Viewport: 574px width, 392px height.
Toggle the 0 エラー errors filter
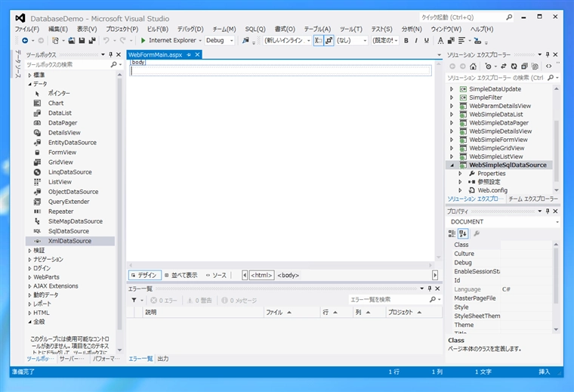[x=164, y=301]
